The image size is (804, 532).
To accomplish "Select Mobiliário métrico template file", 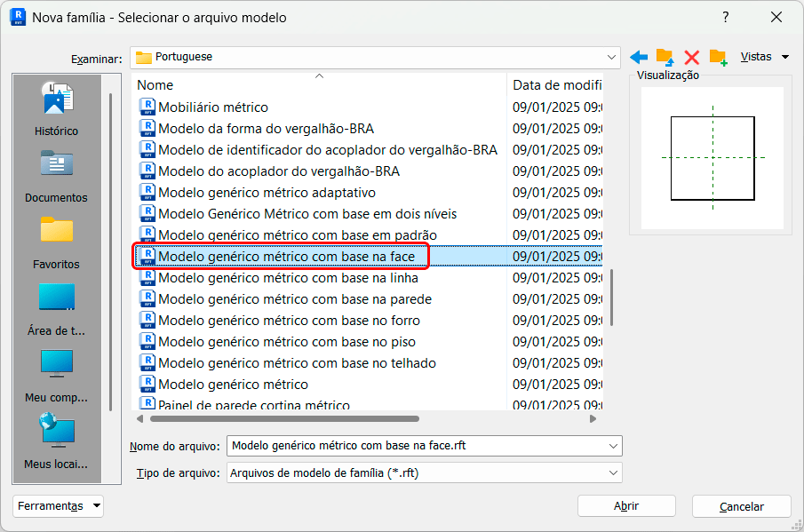I will tap(213, 107).
